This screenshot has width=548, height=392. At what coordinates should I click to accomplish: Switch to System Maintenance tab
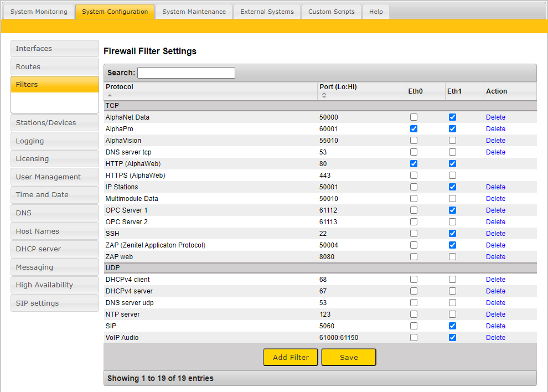click(194, 12)
